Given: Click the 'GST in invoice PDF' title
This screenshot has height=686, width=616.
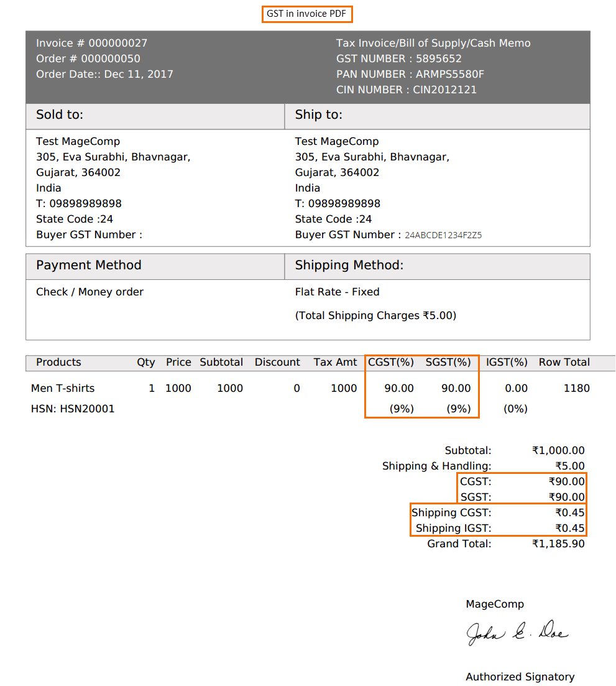Looking at the screenshot, I should [x=307, y=14].
